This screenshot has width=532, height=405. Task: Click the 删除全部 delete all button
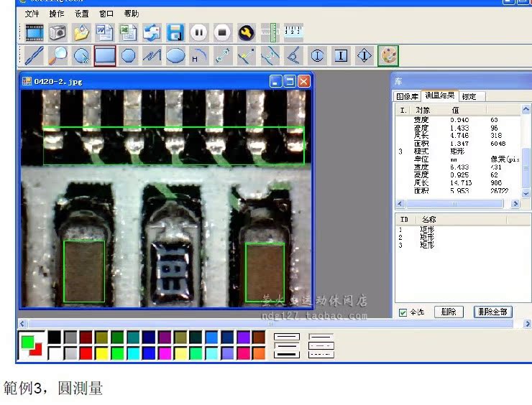pos(493,312)
